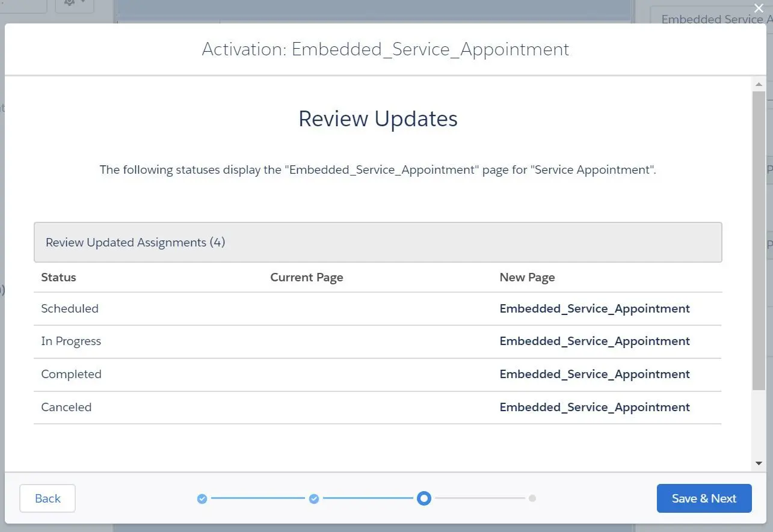Click the final grey progress step dot

pos(532,498)
